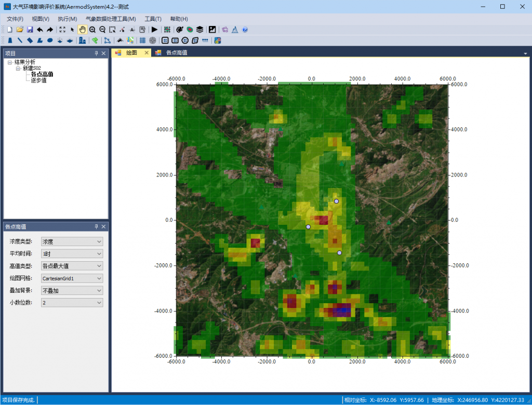The width and height of the screenshot is (532, 405).
Task: Click the layers stack icon
Action: click(199, 30)
